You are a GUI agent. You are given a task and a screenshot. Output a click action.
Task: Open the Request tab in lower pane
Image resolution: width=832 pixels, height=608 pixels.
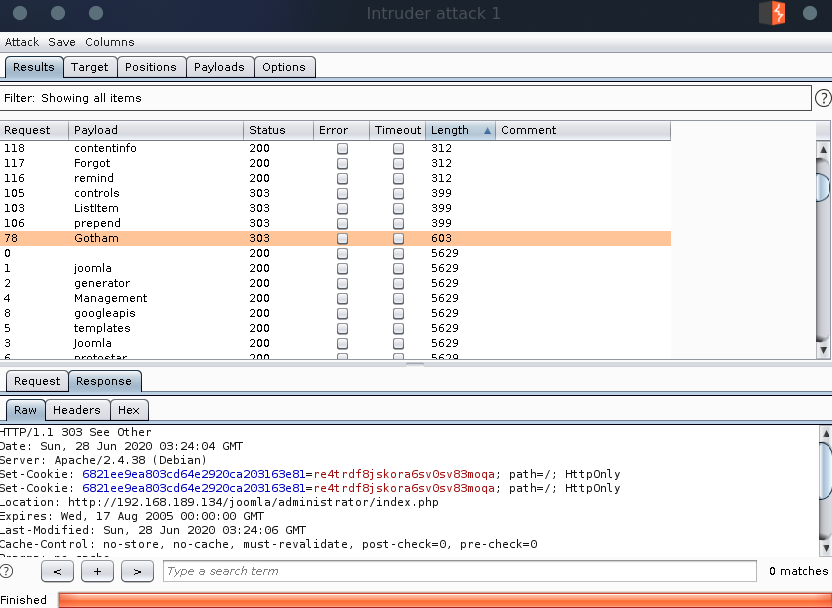37,381
